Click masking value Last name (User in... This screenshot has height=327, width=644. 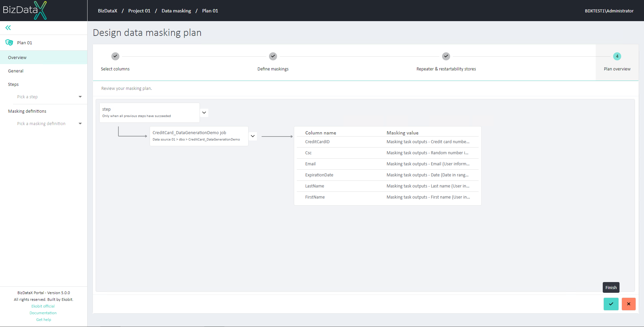(x=428, y=186)
